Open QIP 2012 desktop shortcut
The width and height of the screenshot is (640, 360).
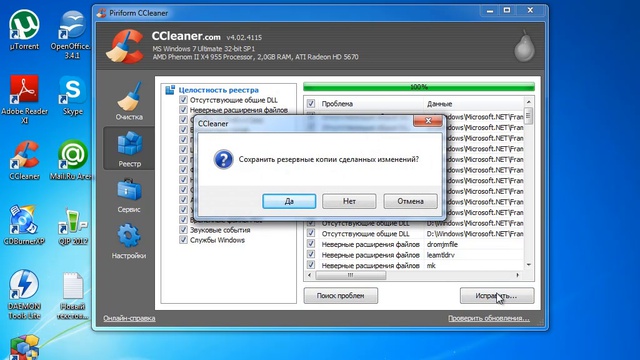click(x=73, y=226)
